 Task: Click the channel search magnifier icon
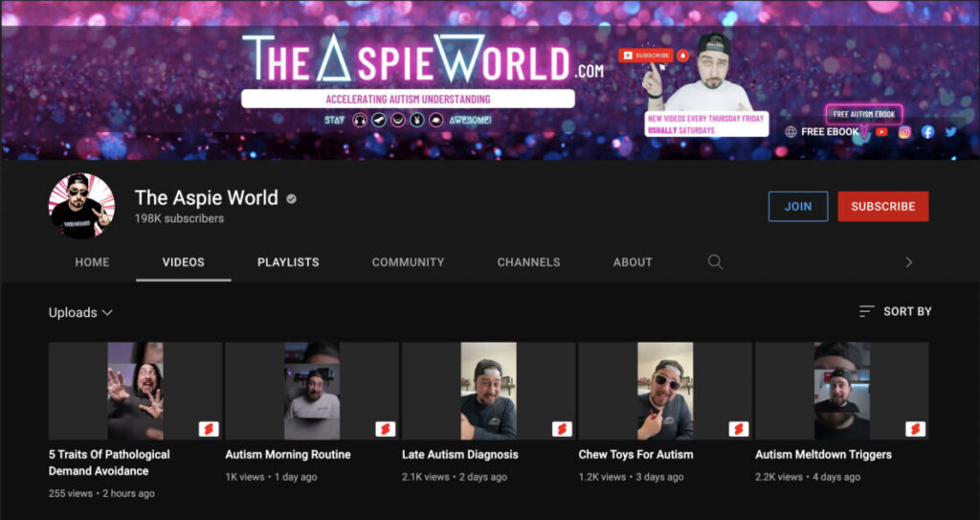715,262
